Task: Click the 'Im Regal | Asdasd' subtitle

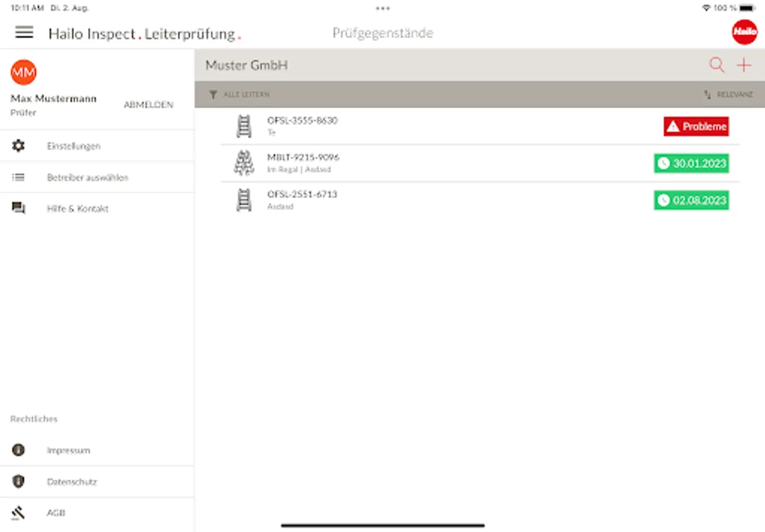Action: point(299,170)
